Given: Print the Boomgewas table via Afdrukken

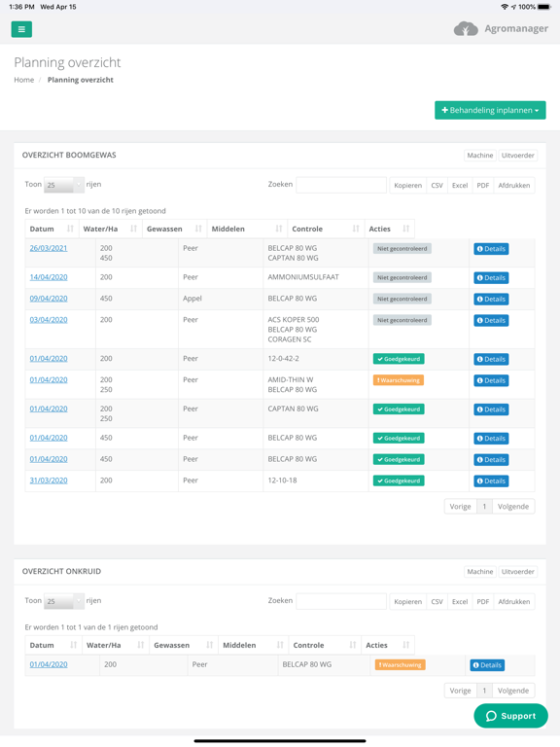Looking at the screenshot, I should [x=513, y=186].
